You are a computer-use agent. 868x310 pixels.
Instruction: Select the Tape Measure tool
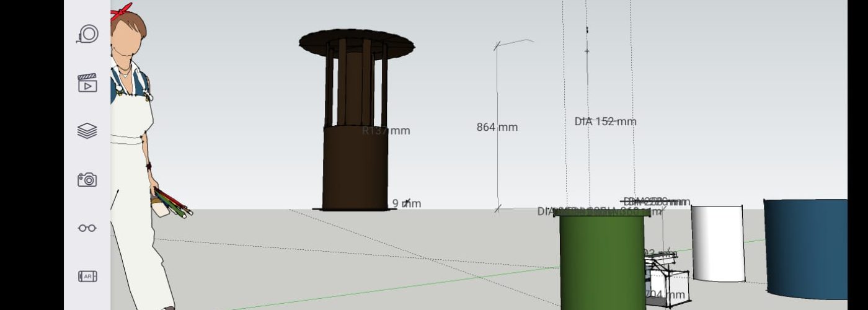point(87,34)
